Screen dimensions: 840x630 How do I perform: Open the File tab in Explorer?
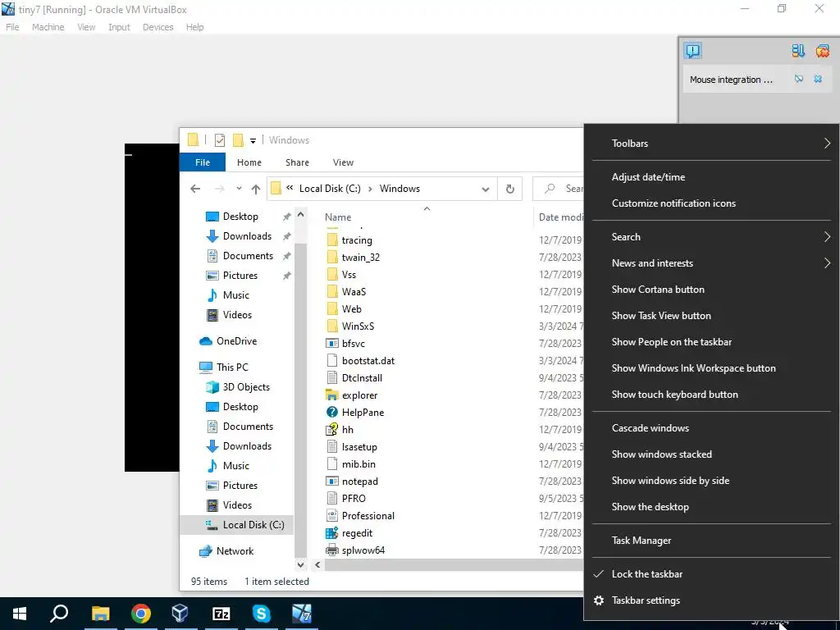[203, 162]
